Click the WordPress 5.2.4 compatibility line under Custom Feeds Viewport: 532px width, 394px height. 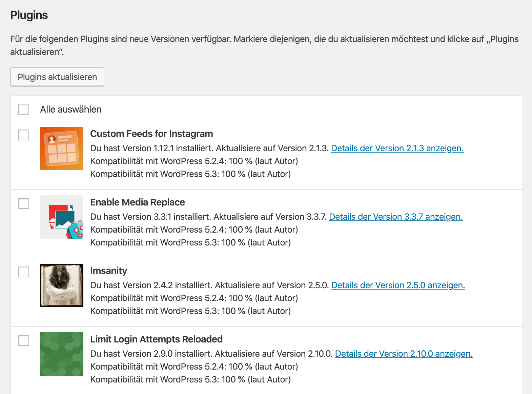pos(194,161)
